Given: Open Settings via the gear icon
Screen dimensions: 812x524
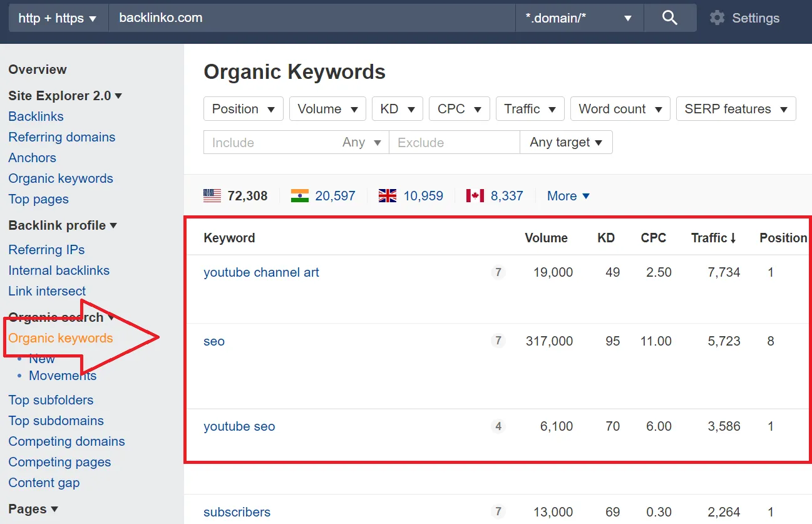Looking at the screenshot, I should click(717, 18).
